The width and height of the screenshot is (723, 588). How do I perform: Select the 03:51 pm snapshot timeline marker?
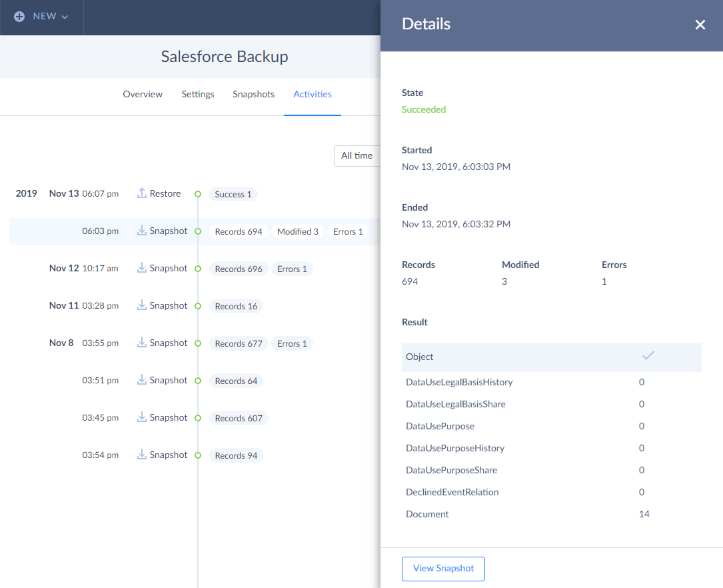[x=198, y=381]
